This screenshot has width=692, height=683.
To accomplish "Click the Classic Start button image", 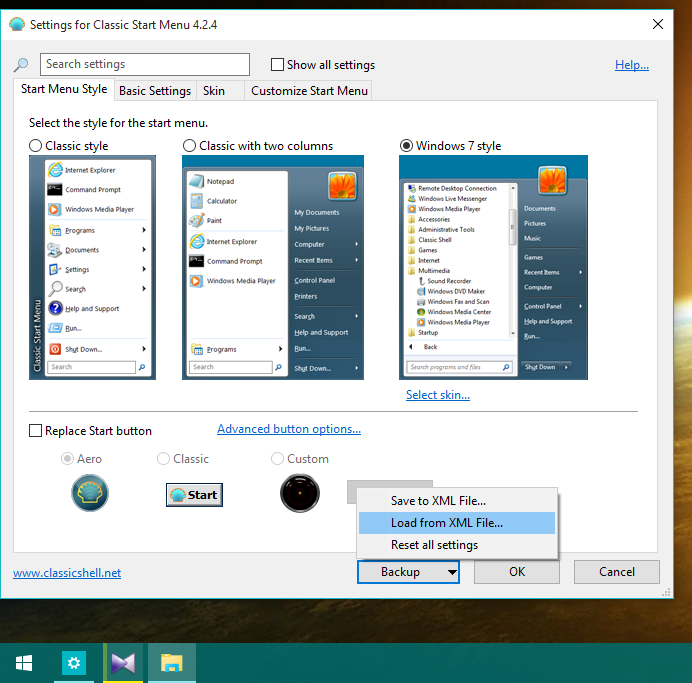I will click(x=194, y=495).
